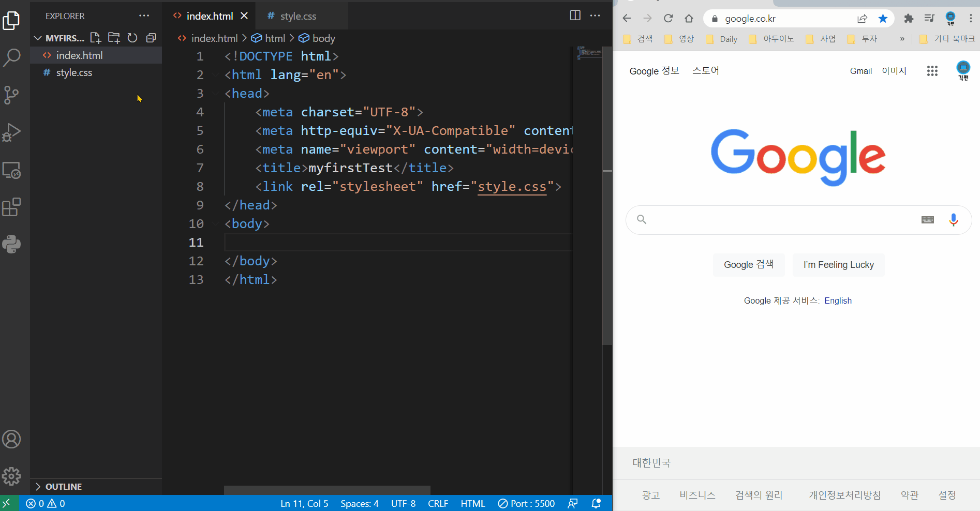The height and width of the screenshot is (511, 980).
Task: Start voice search with microphone
Action: [953, 220]
